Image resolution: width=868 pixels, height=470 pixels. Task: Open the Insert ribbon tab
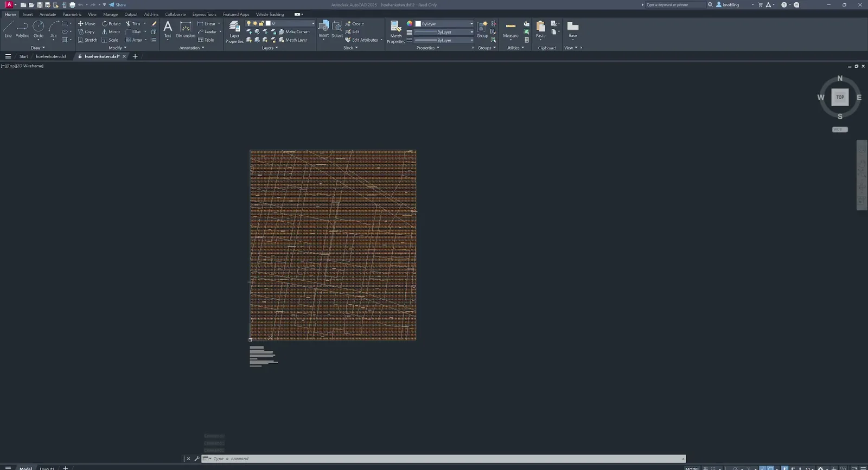point(28,15)
